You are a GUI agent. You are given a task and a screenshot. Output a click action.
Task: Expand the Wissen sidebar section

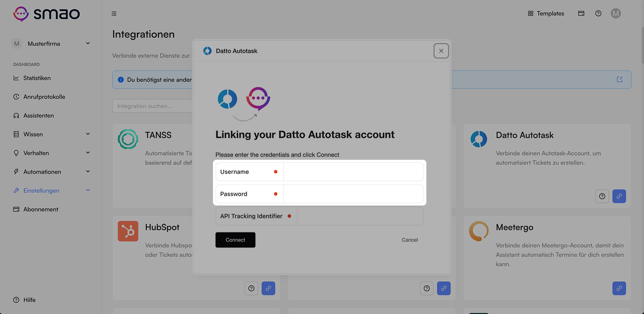88,134
